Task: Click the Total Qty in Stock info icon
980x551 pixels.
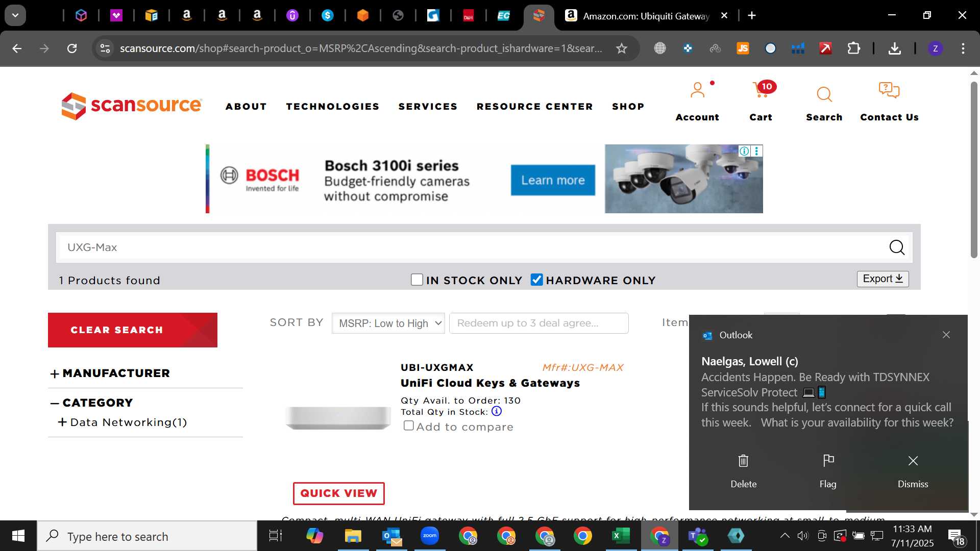Action: (x=496, y=411)
